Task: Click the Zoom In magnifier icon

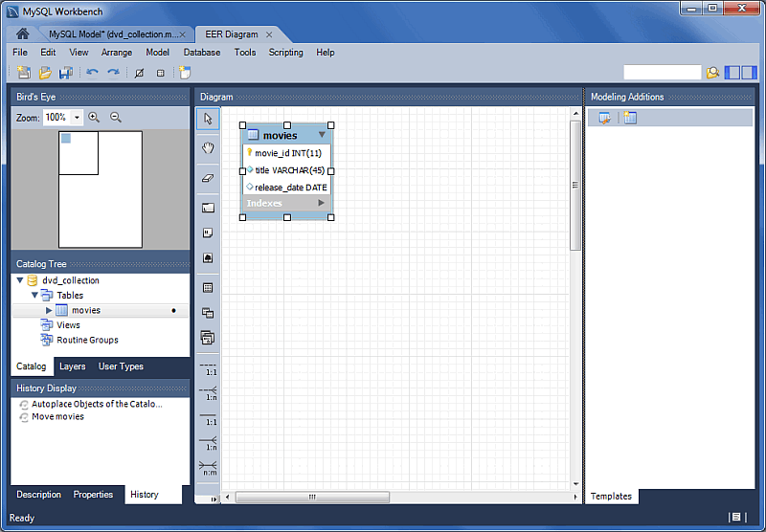Action: coord(94,117)
